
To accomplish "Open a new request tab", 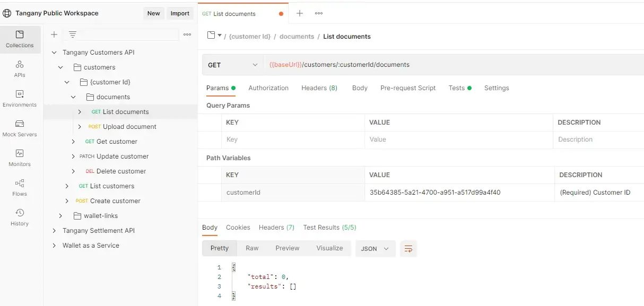I will [x=300, y=13].
